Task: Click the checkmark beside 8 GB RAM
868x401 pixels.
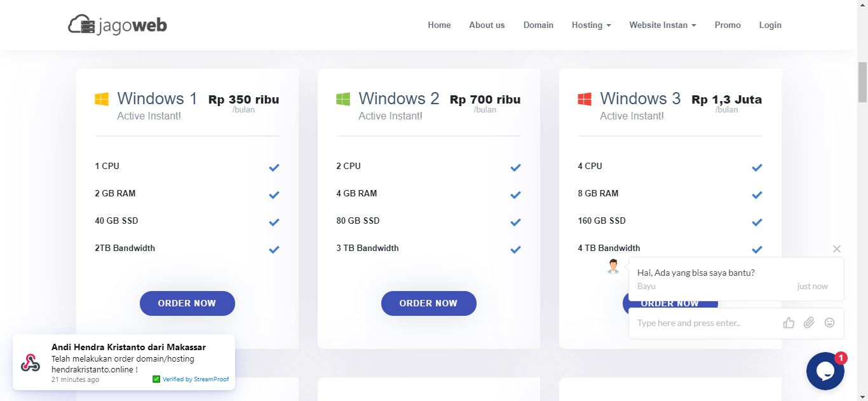Action: pos(757,195)
